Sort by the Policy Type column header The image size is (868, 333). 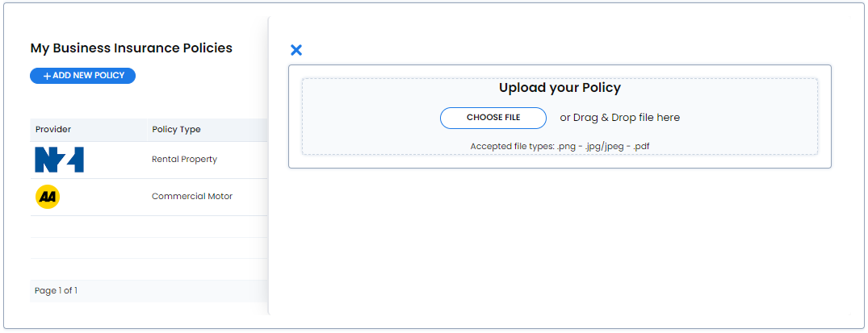[x=176, y=130]
